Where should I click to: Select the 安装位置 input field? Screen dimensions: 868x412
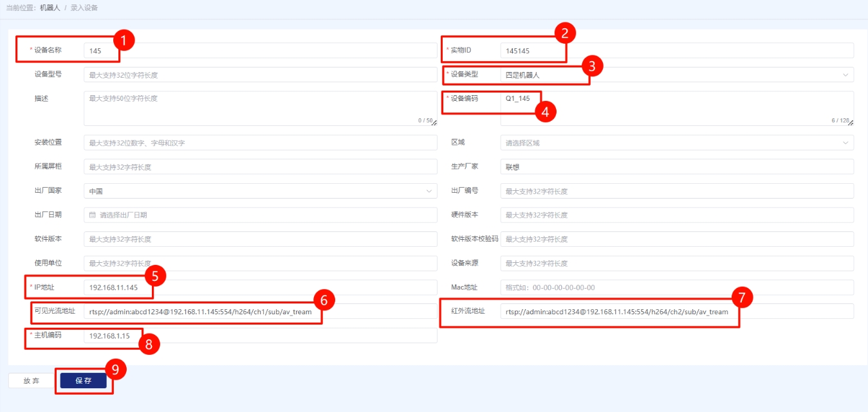click(x=260, y=143)
